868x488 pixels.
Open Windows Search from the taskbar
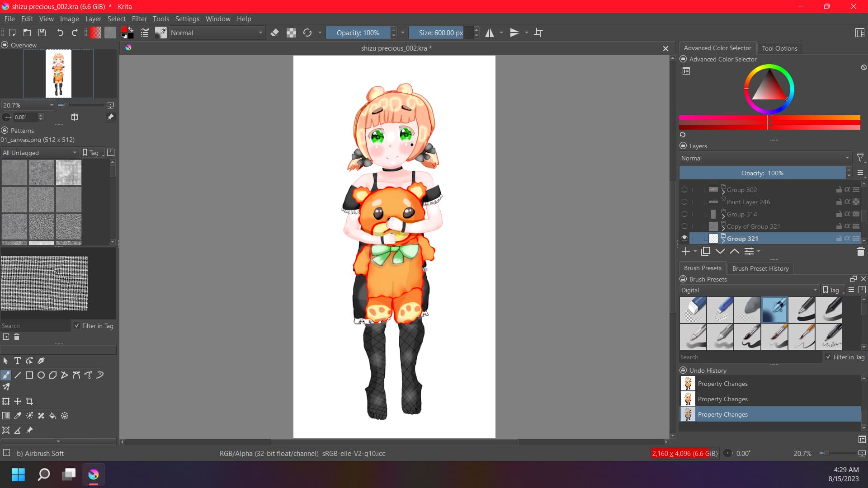(x=44, y=474)
